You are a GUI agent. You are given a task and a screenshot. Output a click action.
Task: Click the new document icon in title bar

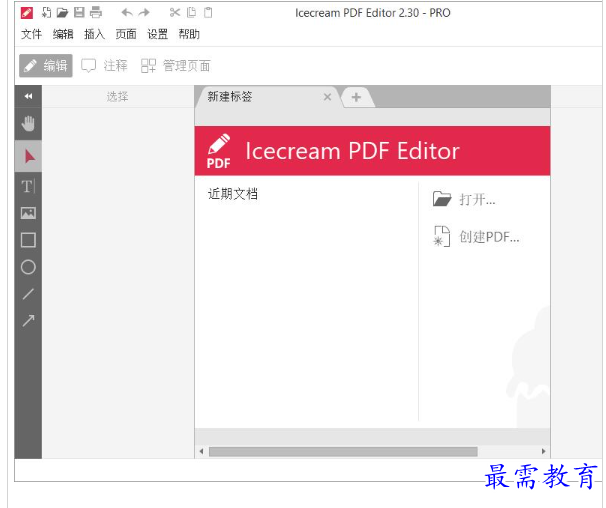point(46,13)
